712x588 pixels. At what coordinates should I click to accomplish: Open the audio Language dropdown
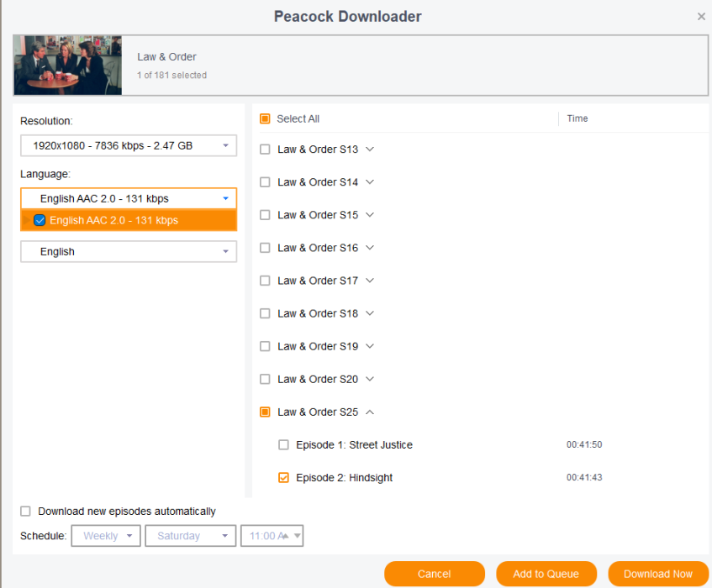(x=129, y=199)
